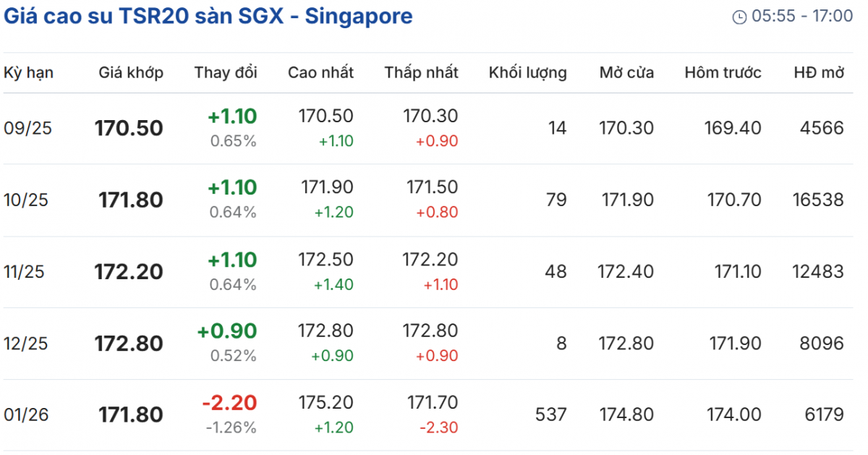Screen dimensions: 868x455
Task: Click the SGX Singapore rubber price title
Action: pos(208,16)
